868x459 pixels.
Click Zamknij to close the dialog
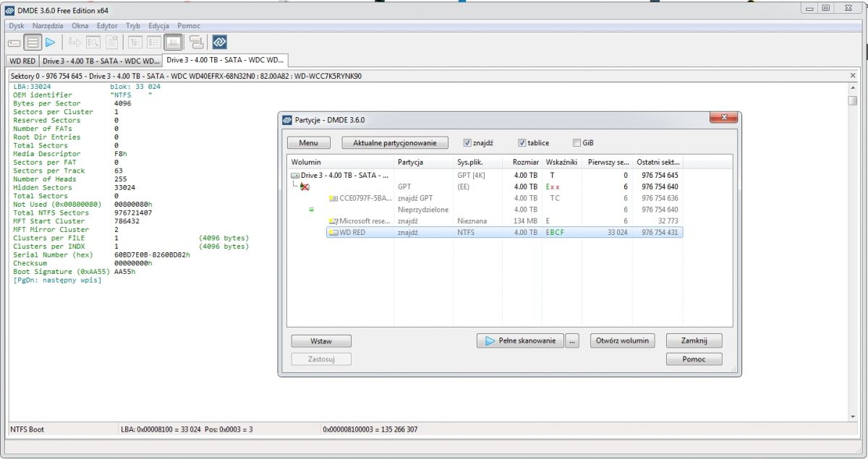[694, 340]
